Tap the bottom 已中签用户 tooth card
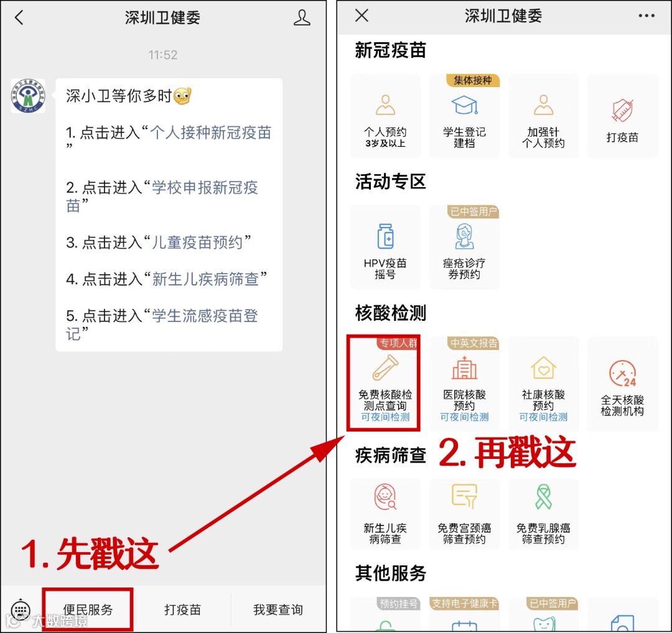672x633 pixels. point(543,614)
